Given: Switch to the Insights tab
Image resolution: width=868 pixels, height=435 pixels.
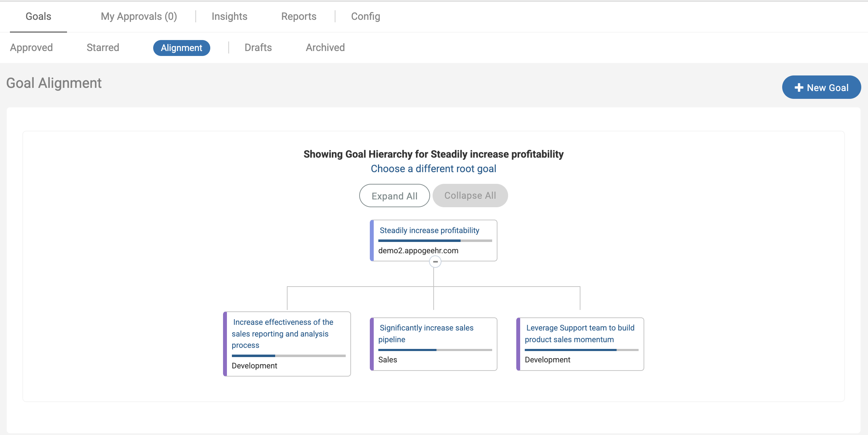Looking at the screenshot, I should tap(229, 16).
